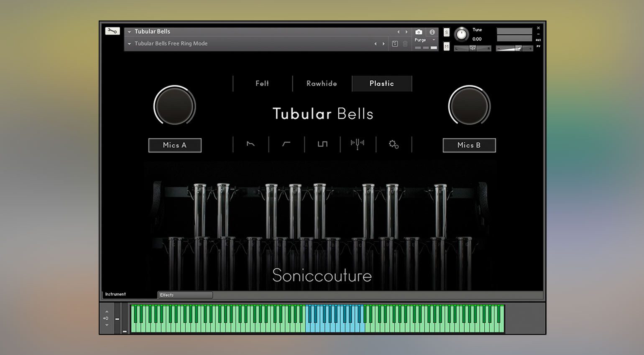Viewport: 644px width, 355px height.
Task: Select the next snapshot with the right arrow
Action: (383, 43)
